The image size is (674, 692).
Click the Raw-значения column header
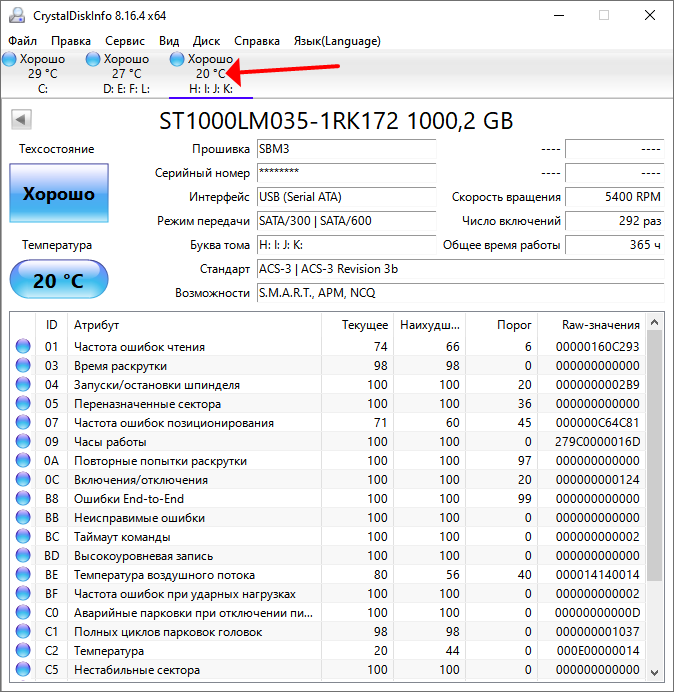pyautogui.click(x=591, y=325)
